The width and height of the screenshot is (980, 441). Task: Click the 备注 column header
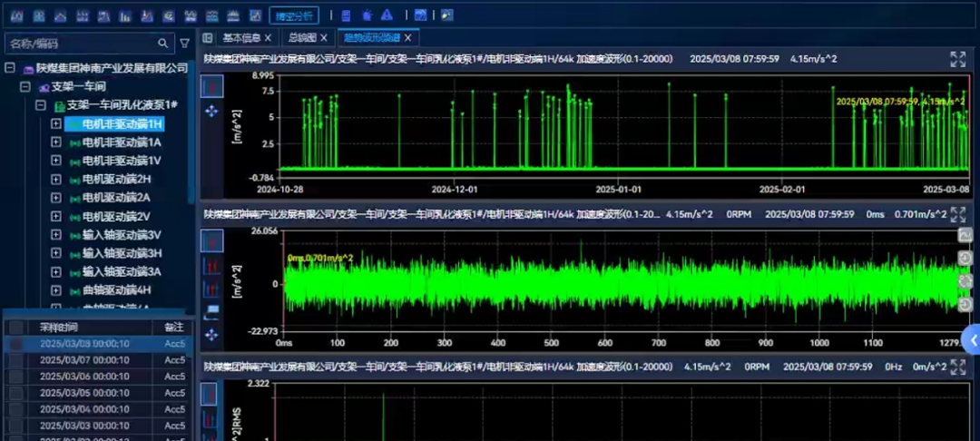point(173,328)
